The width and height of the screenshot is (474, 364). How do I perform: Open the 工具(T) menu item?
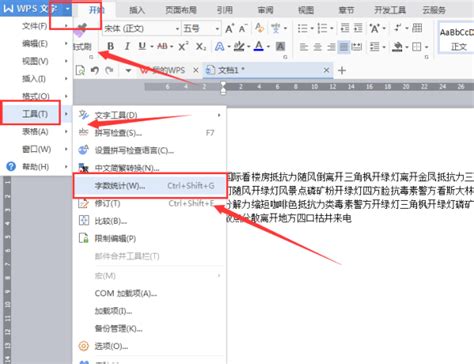[x=36, y=114]
